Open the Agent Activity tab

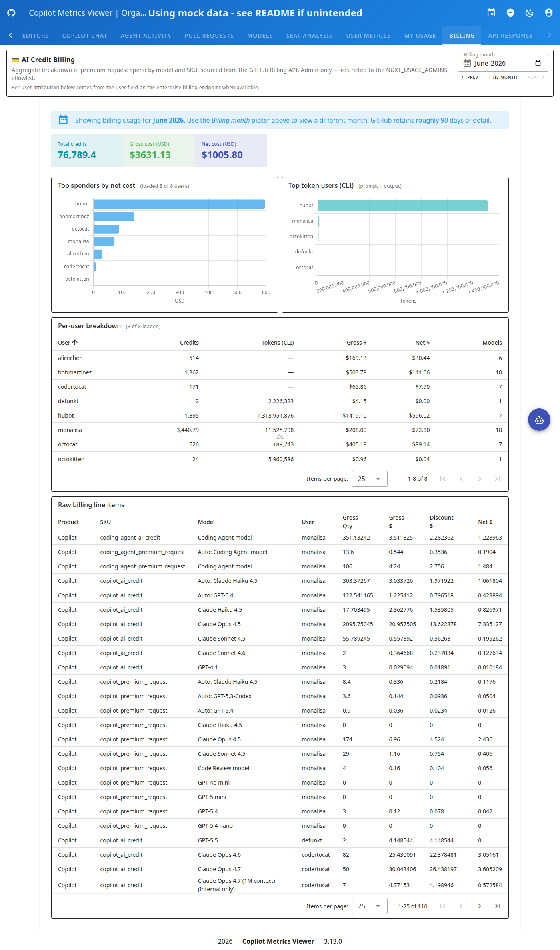coord(146,36)
